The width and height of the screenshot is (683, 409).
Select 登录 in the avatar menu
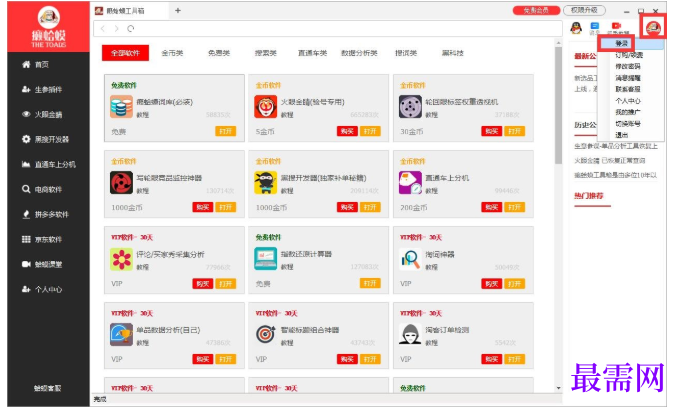click(x=622, y=44)
